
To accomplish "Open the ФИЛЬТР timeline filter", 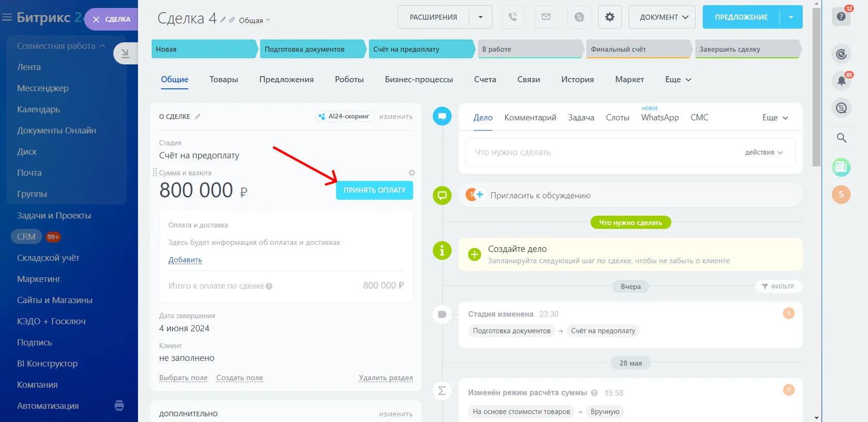I will [778, 287].
